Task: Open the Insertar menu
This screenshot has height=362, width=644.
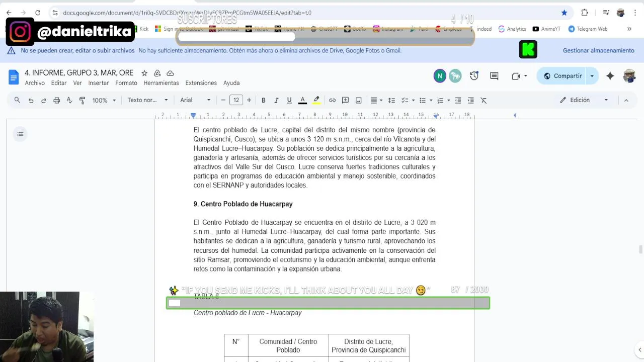Action: pyautogui.click(x=99, y=83)
